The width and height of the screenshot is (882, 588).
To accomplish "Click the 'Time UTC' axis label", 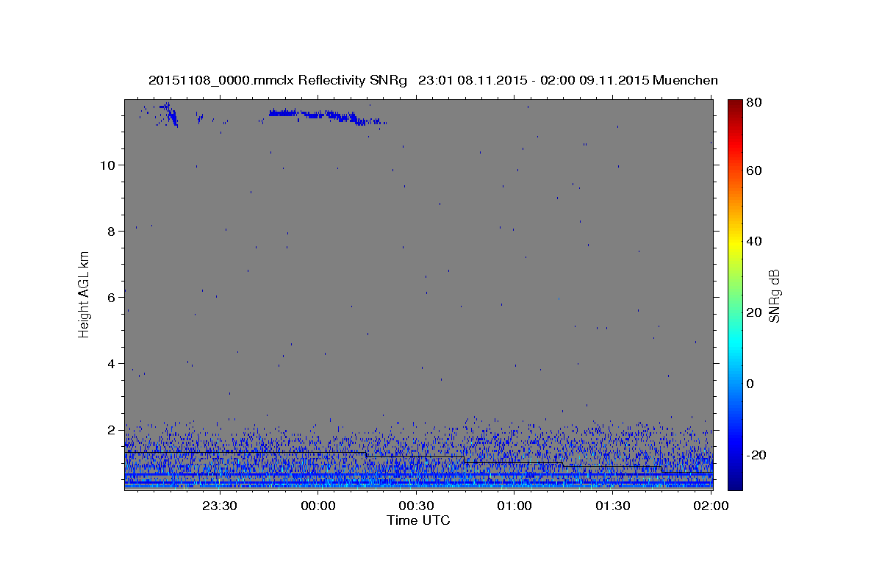I will click(418, 520).
